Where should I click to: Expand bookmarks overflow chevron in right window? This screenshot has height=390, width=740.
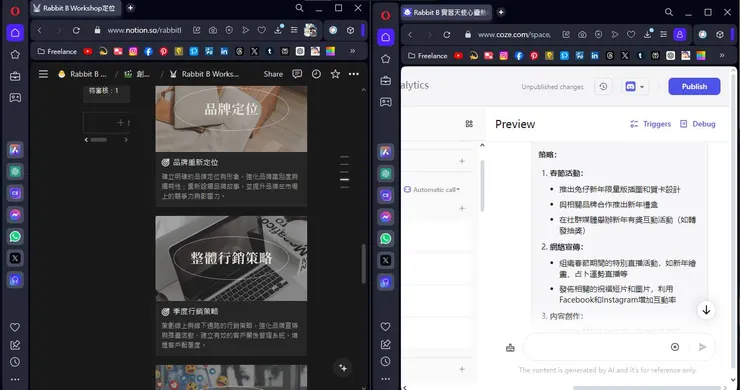click(x=722, y=55)
